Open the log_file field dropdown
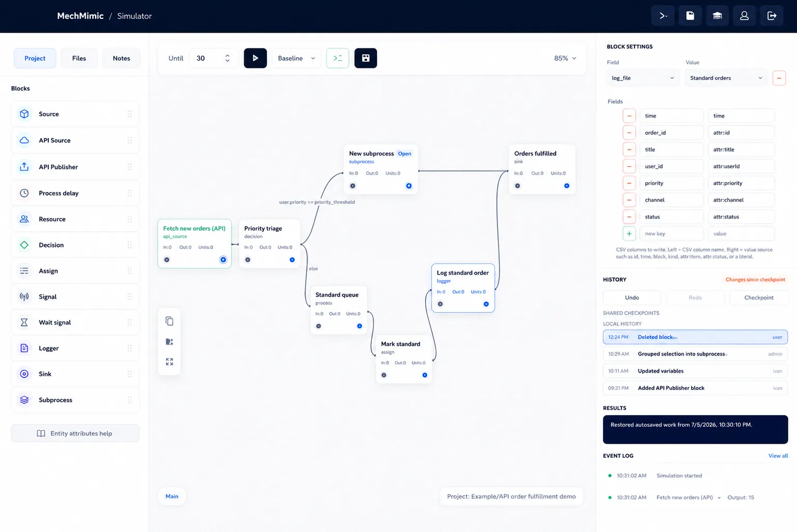 643,78
